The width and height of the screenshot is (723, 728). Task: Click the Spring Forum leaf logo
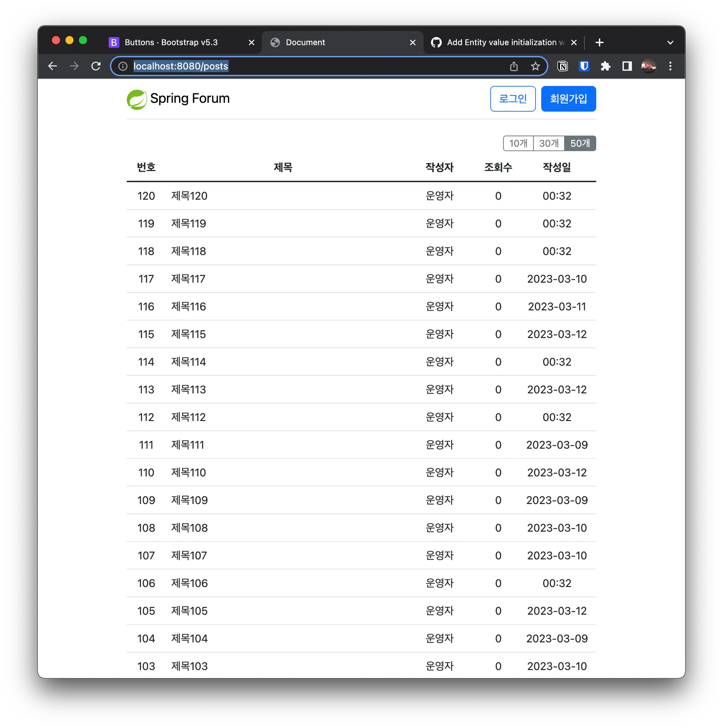coord(137,100)
